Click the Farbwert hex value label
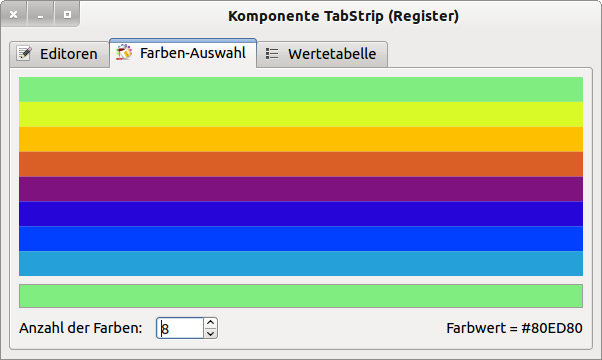The image size is (602, 360). tap(514, 328)
